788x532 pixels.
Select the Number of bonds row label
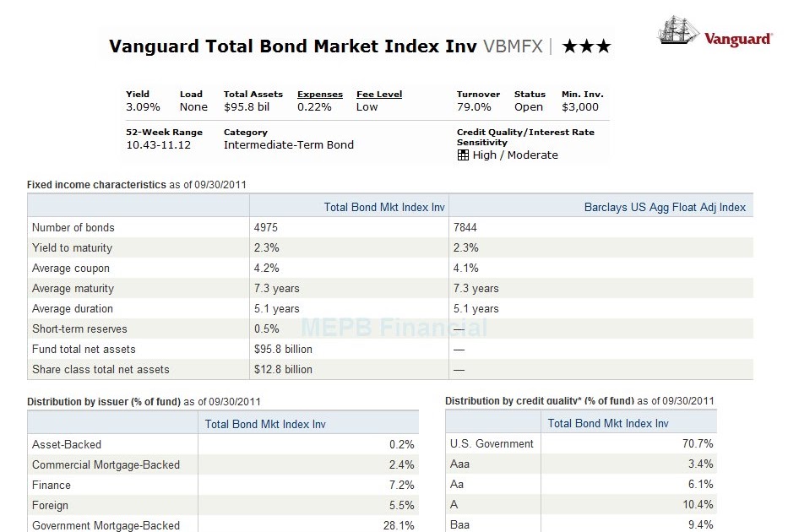point(73,227)
